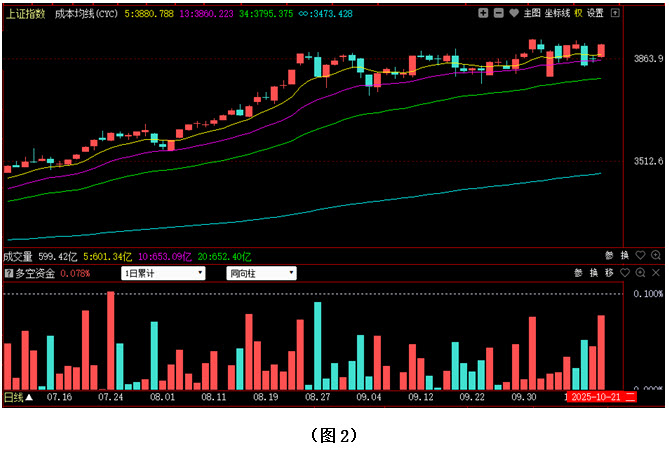
Task: Click the 设置 settings button
Action: pos(596,13)
